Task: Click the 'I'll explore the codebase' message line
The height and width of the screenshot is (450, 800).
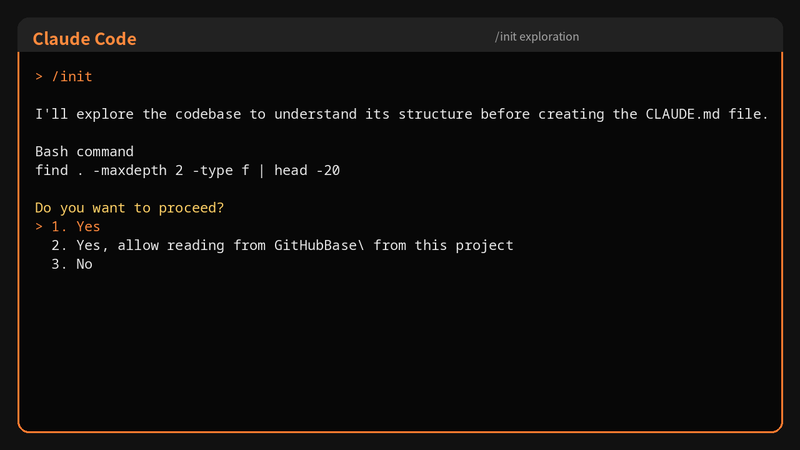Action: [402, 114]
